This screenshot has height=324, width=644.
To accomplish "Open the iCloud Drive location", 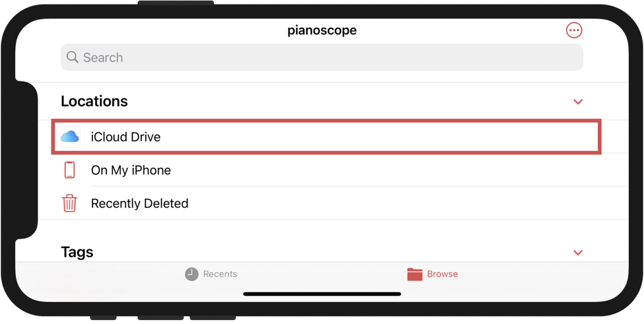I will click(326, 136).
